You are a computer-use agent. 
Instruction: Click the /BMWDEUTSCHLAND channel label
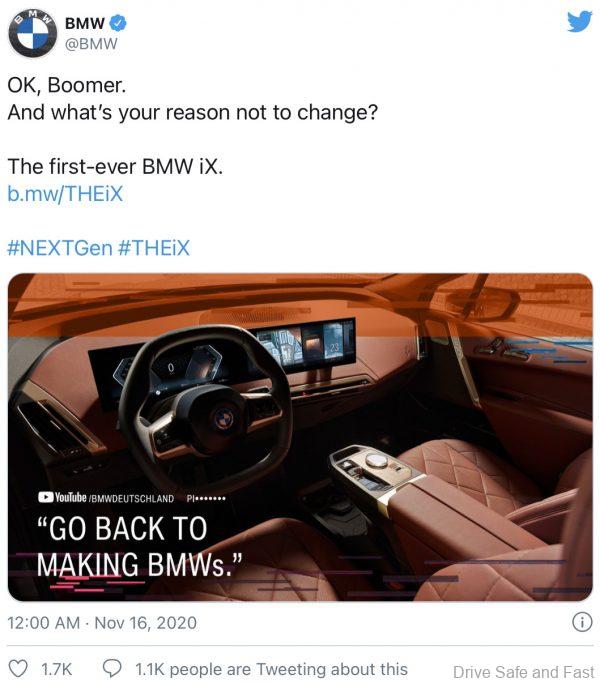click(x=131, y=498)
